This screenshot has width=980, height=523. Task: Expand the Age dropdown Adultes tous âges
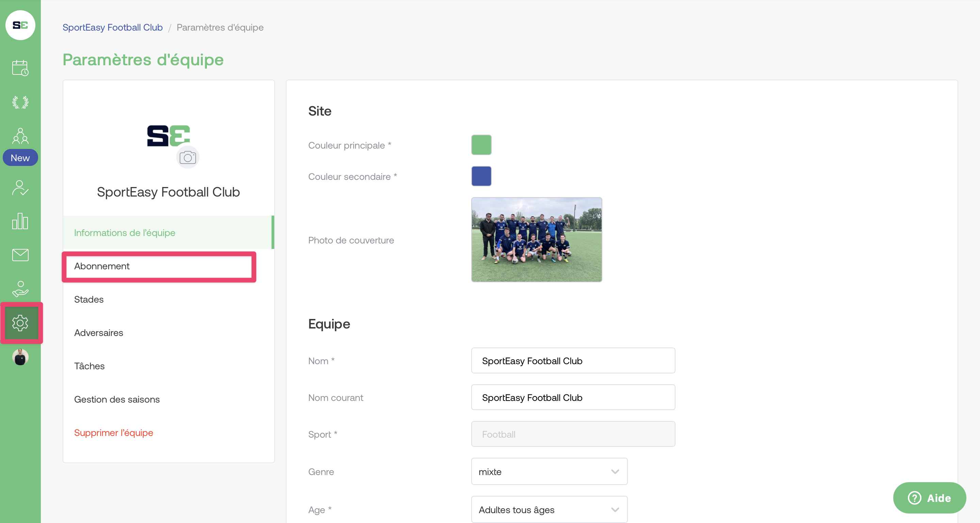coord(549,509)
